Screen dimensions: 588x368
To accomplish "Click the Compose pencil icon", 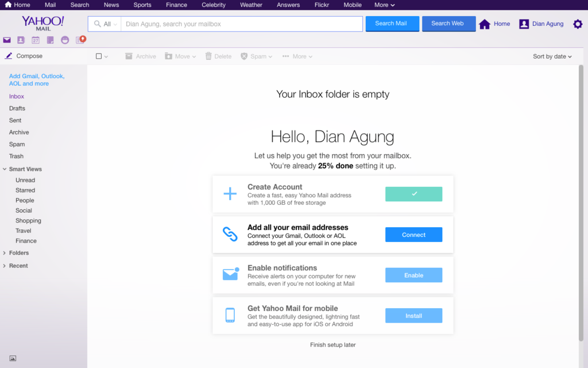I will tap(8, 56).
